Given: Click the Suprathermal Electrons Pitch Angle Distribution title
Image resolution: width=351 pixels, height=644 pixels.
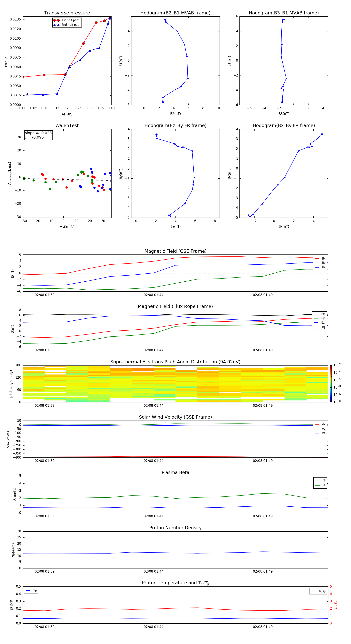Looking at the screenshot, I should tap(175, 362).
